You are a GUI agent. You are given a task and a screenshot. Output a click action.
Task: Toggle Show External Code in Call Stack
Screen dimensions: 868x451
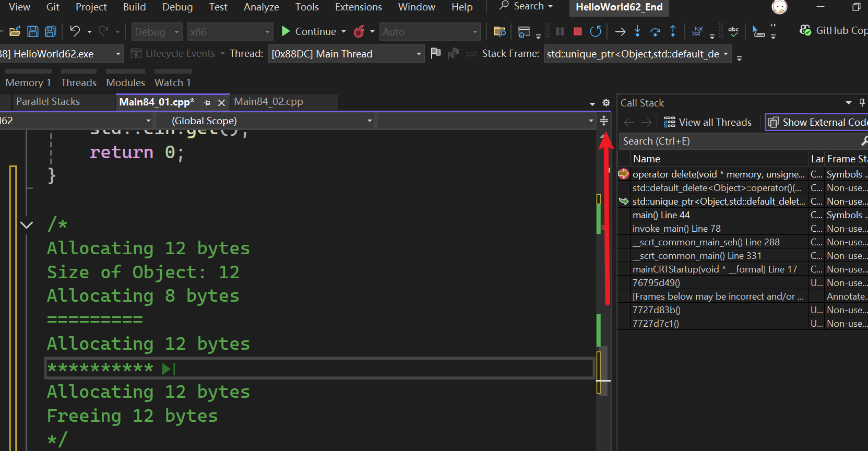816,122
